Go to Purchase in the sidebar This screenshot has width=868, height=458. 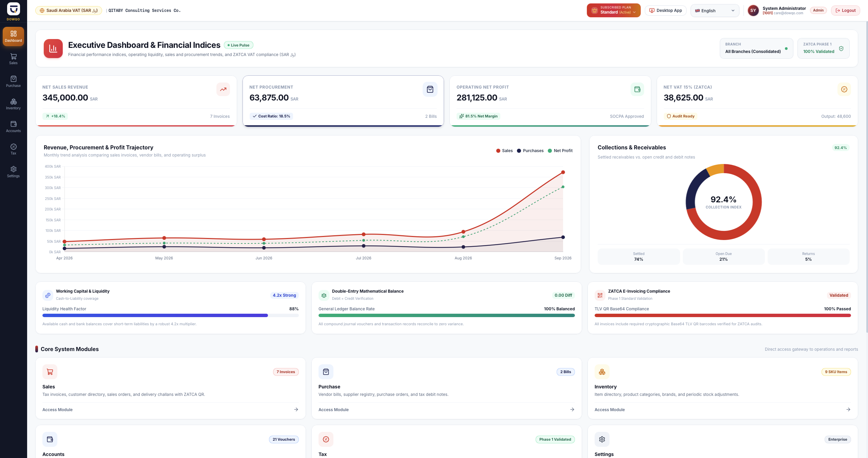(13, 81)
